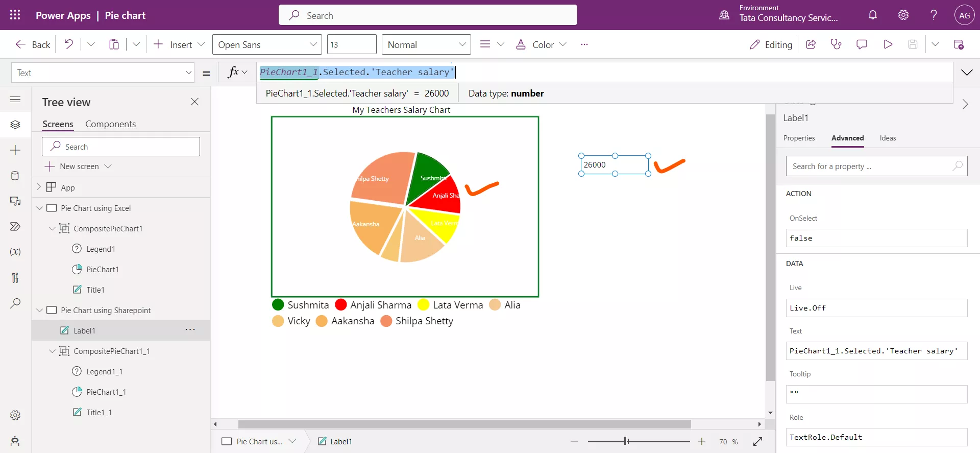Open the fx formula function dropdown
Image resolution: width=980 pixels, height=453 pixels.
(237, 72)
